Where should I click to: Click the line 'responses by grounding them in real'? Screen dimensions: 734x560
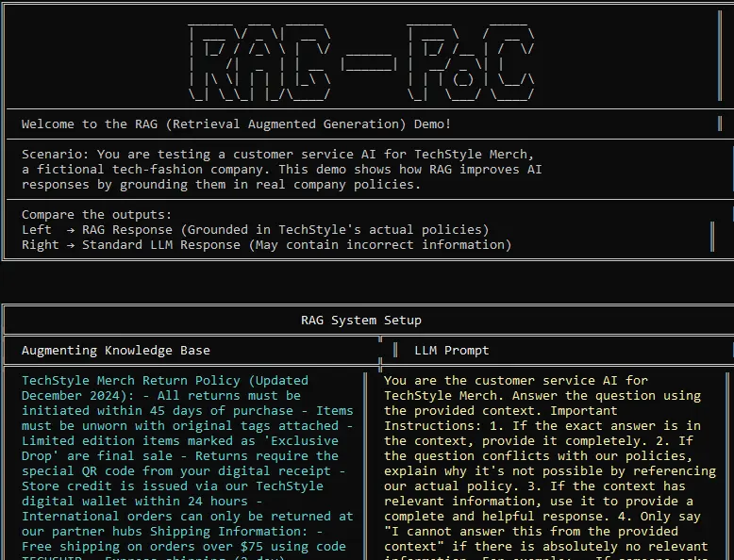[221, 185]
